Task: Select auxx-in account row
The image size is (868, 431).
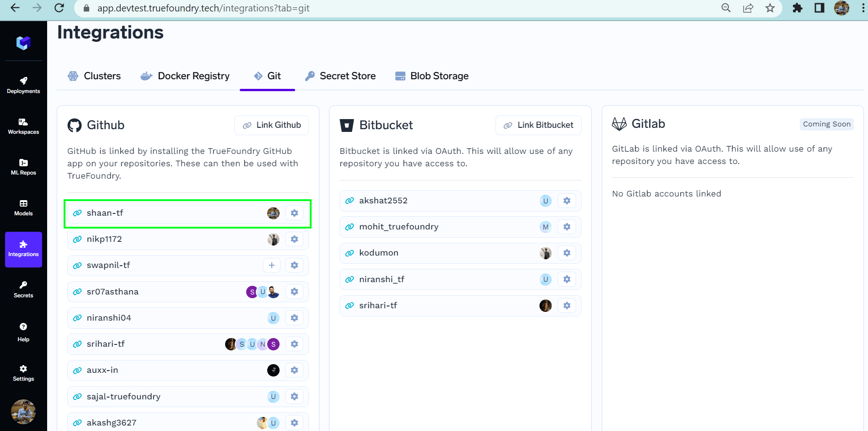Action: 188,370
